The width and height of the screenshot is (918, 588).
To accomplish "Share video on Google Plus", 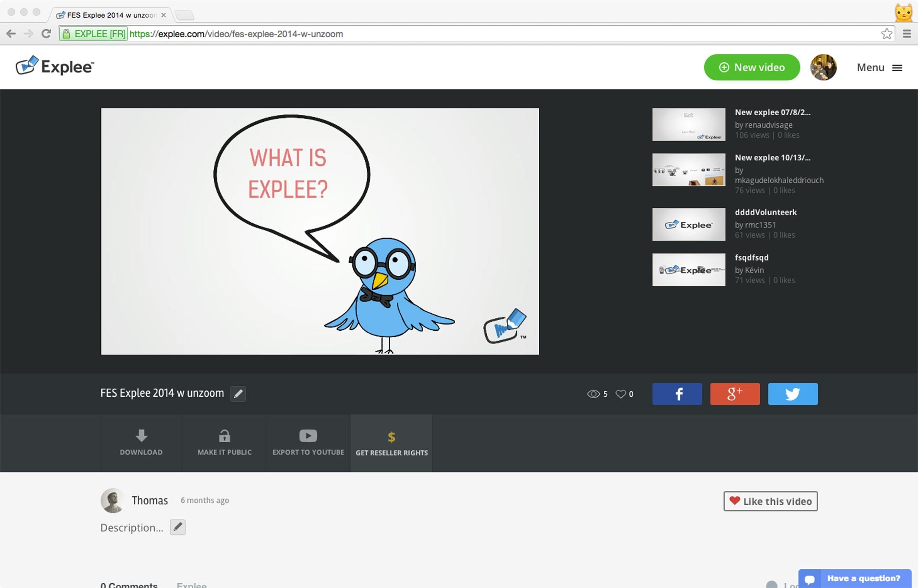I will (x=735, y=394).
